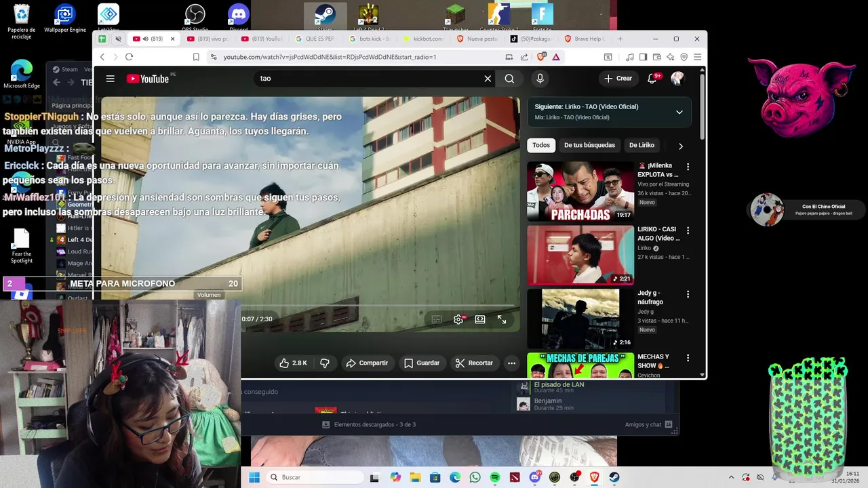Open more actions (three dots) below video
Image resolution: width=868 pixels, height=488 pixels.
512,363
